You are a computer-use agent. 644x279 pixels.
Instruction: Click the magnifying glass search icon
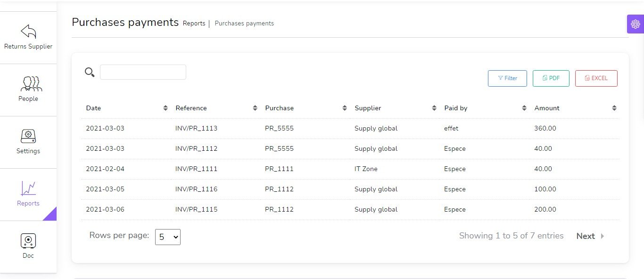click(x=90, y=72)
